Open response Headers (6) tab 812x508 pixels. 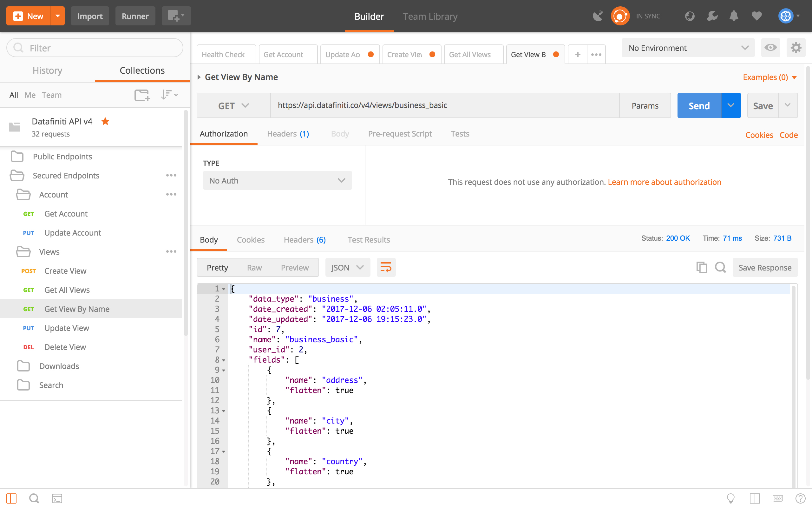pyautogui.click(x=305, y=239)
